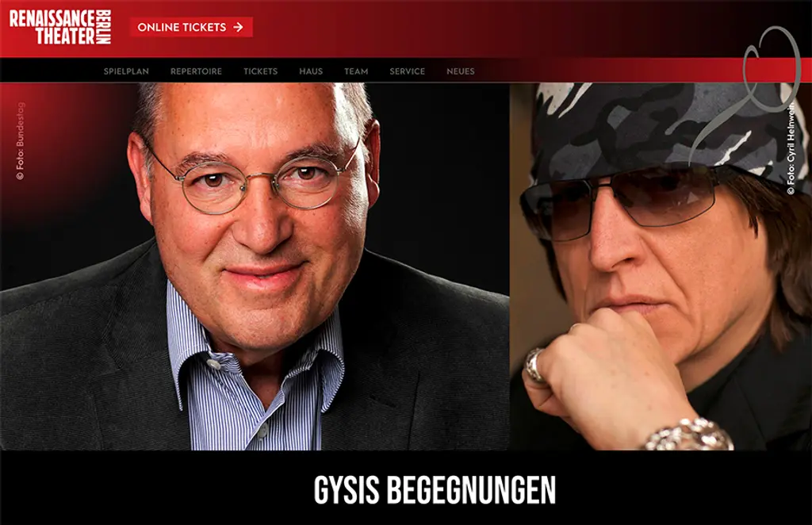Select Tickets in the navigation bar
The width and height of the screenshot is (812, 525).
click(260, 71)
